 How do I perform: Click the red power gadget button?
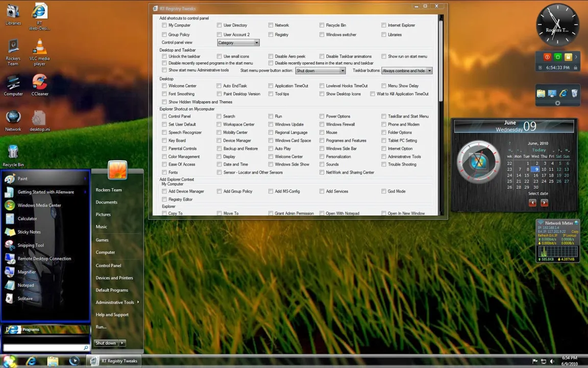547,57
